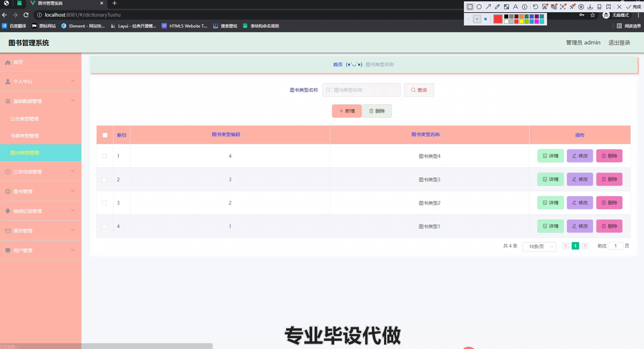Select the ellipse annotation tool
The image size is (644, 349).
(x=479, y=7)
